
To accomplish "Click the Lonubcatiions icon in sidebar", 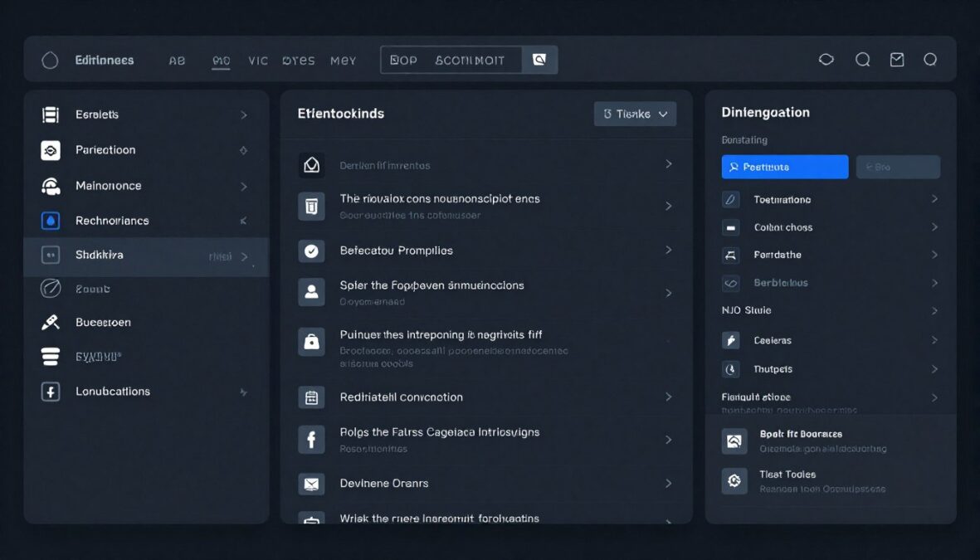I will pyautogui.click(x=51, y=392).
